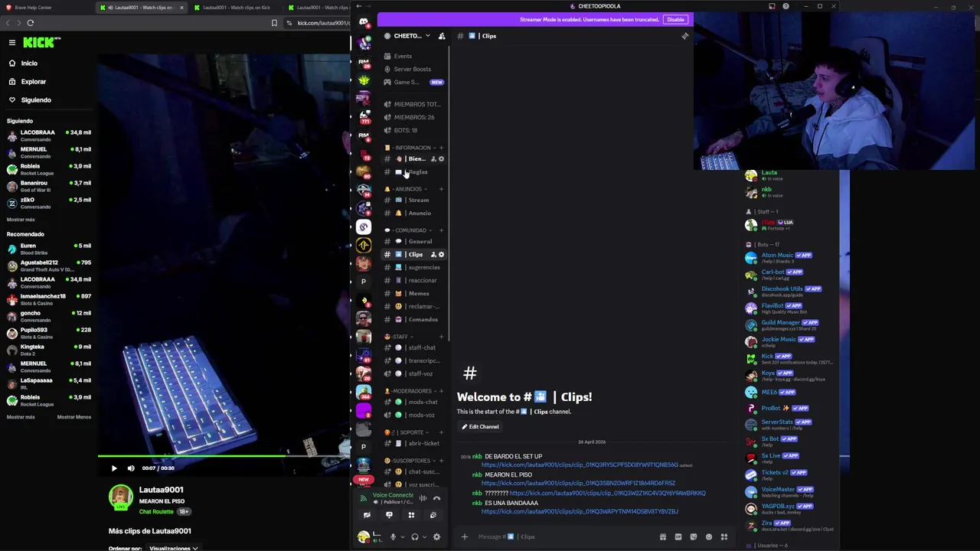
Task: Deafen Discord headphones
Action: [x=414, y=537]
